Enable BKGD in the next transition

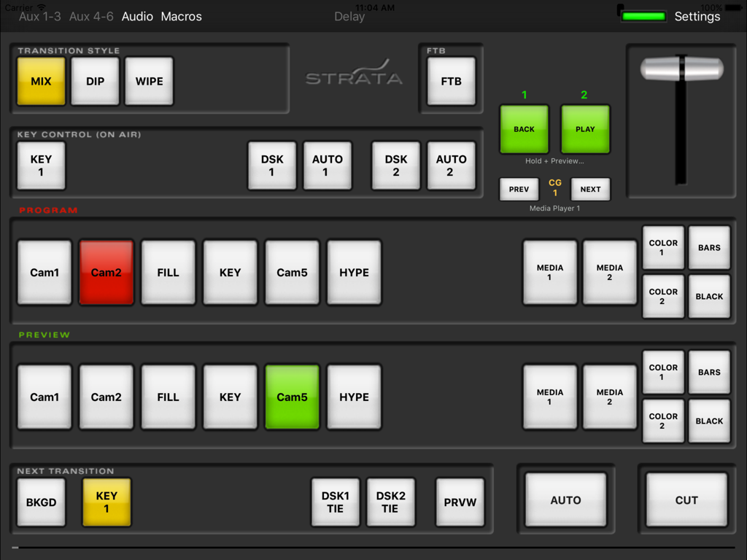(x=41, y=502)
